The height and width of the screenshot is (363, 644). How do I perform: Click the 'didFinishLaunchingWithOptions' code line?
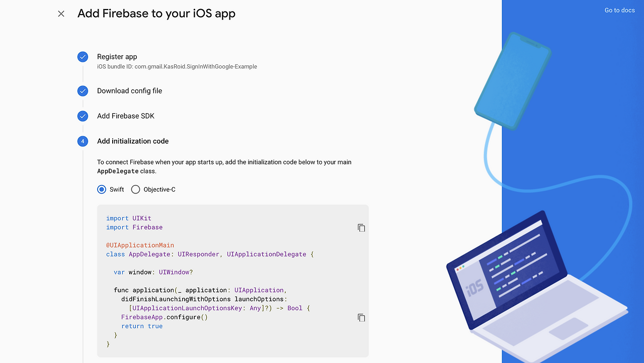204,299
